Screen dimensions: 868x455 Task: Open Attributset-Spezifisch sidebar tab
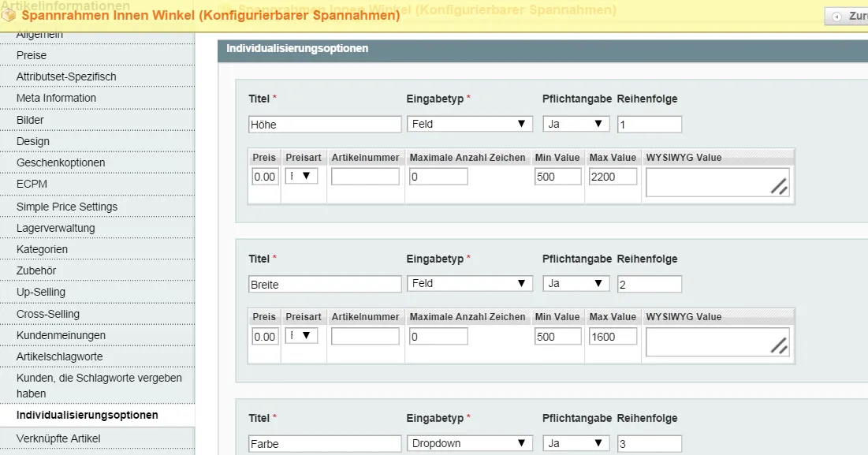click(x=97, y=77)
